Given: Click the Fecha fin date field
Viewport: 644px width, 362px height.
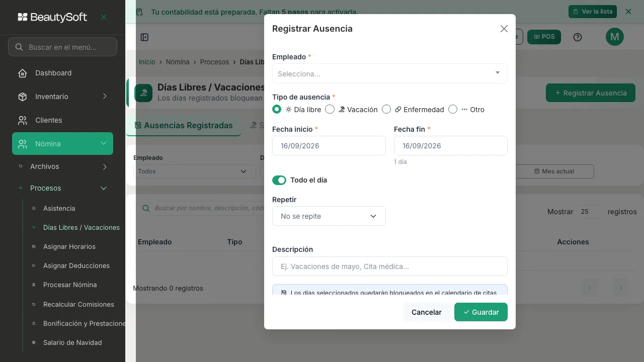Looking at the screenshot, I should pos(451,146).
